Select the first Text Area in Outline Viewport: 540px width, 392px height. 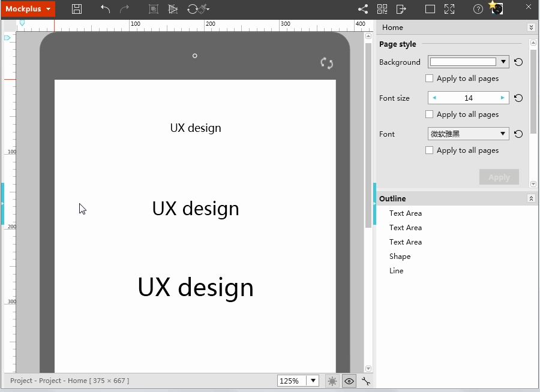point(406,213)
